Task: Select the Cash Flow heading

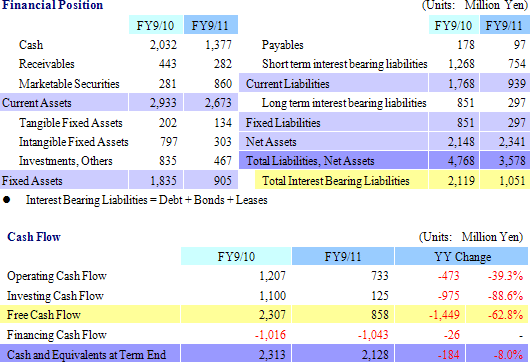Action: tap(34, 237)
